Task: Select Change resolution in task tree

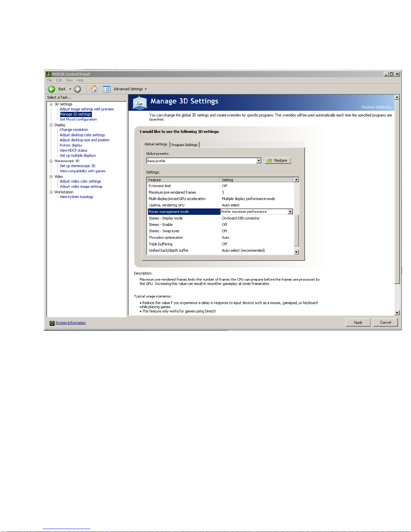Action: (x=74, y=130)
